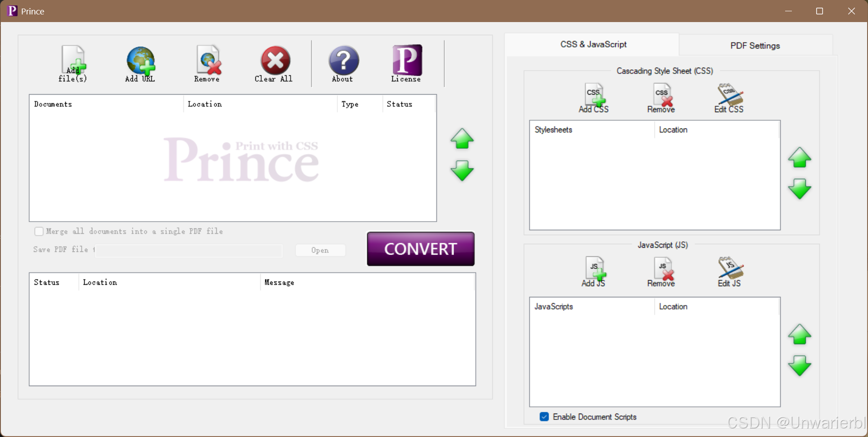Move stylesheet down with green arrow
Image resolution: width=868 pixels, height=437 pixels.
click(800, 189)
